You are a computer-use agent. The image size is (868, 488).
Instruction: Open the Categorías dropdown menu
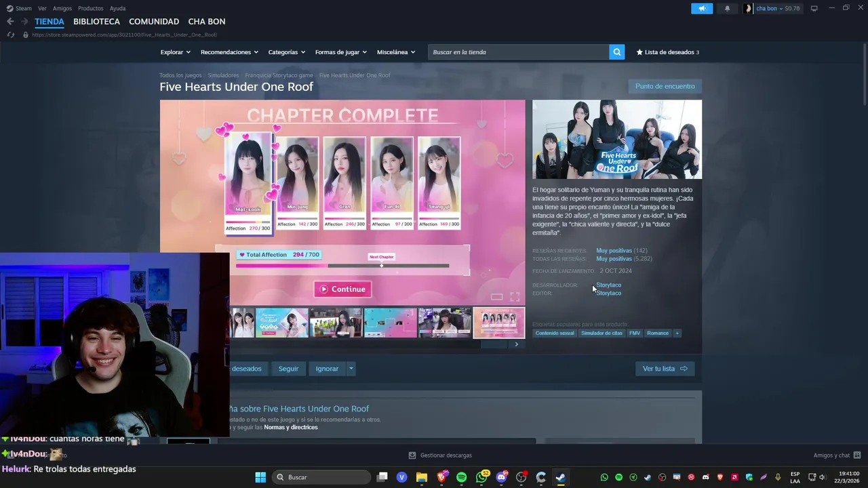(287, 52)
